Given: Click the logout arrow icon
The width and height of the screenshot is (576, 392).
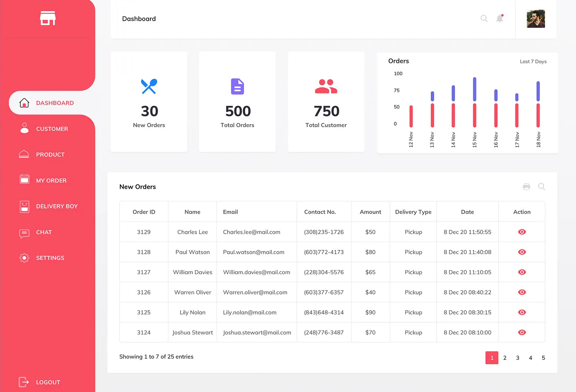Looking at the screenshot, I should tap(24, 382).
